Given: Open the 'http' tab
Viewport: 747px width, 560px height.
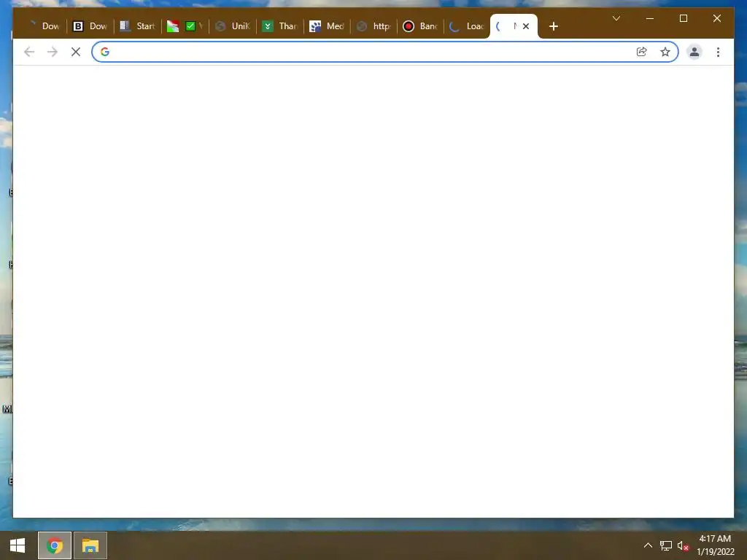Looking at the screenshot, I should point(374,26).
